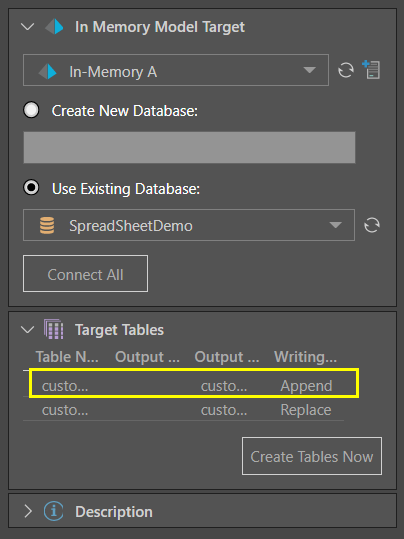Select the table row with Replace mode
404x539 pixels.
click(183, 410)
